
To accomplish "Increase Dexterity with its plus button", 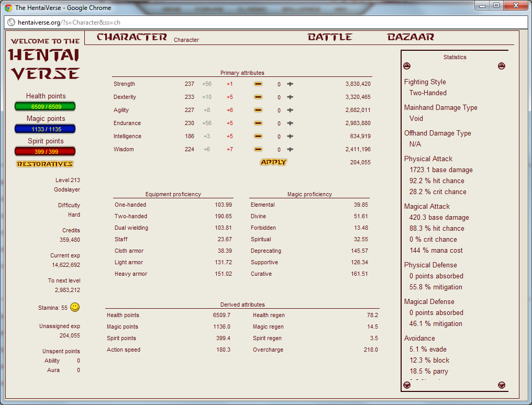I will pyautogui.click(x=290, y=97).
